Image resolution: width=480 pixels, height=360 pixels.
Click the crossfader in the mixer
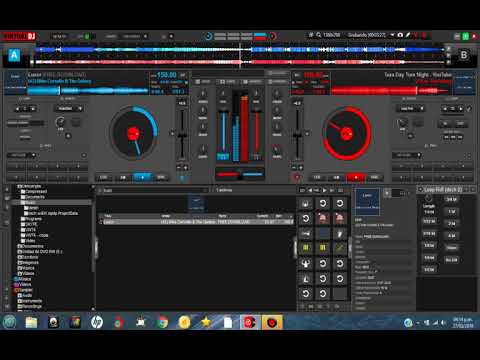(x=240, y=174)
